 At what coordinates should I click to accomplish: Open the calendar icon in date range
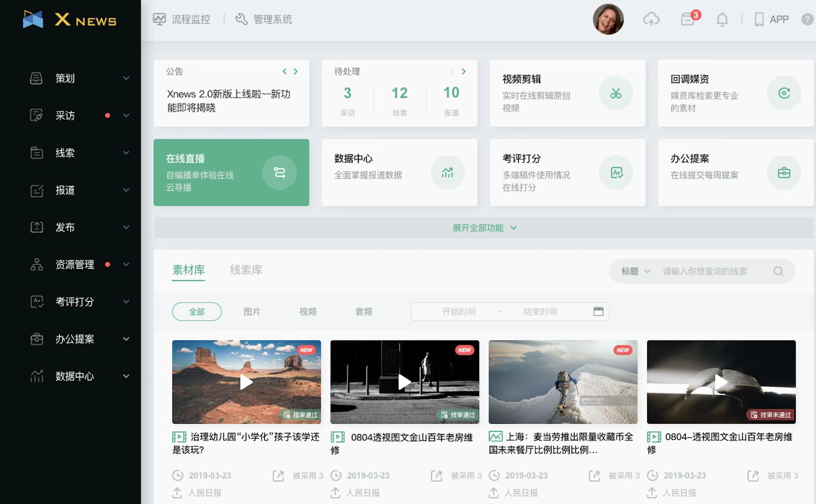click(598, 311)
